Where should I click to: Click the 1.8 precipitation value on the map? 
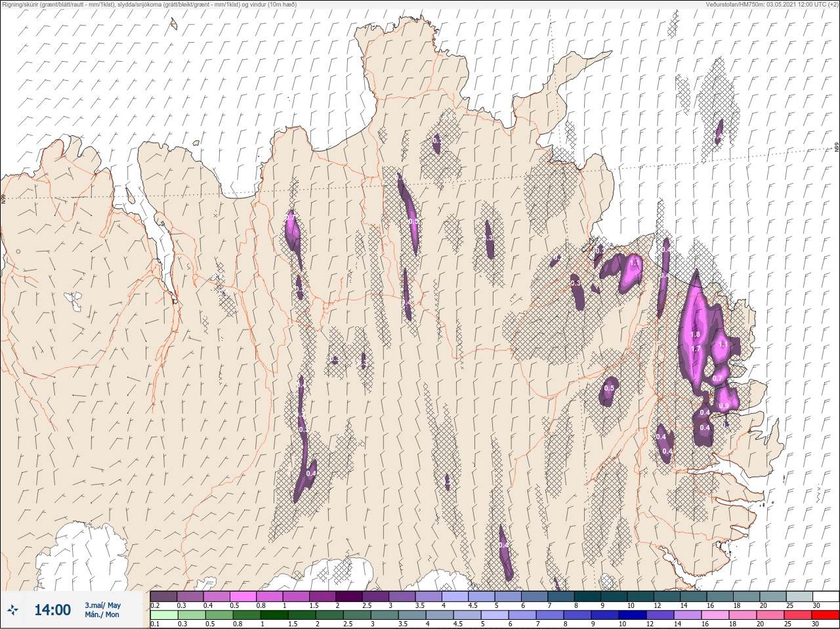click(x=696, y=335)
